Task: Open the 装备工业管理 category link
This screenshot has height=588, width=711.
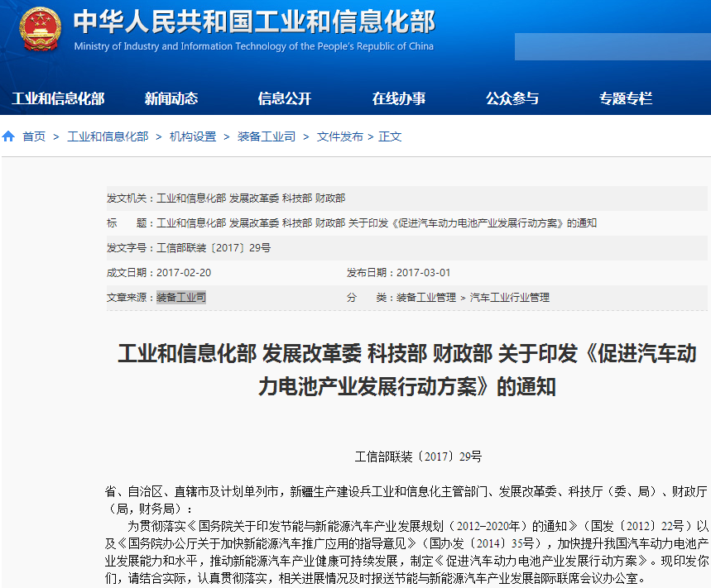Action: pos(427,297)
